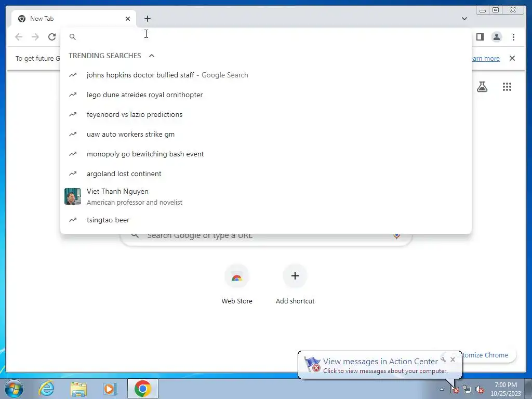
Task: Select suggestion tsingtao beer
Action: [265, 220]
